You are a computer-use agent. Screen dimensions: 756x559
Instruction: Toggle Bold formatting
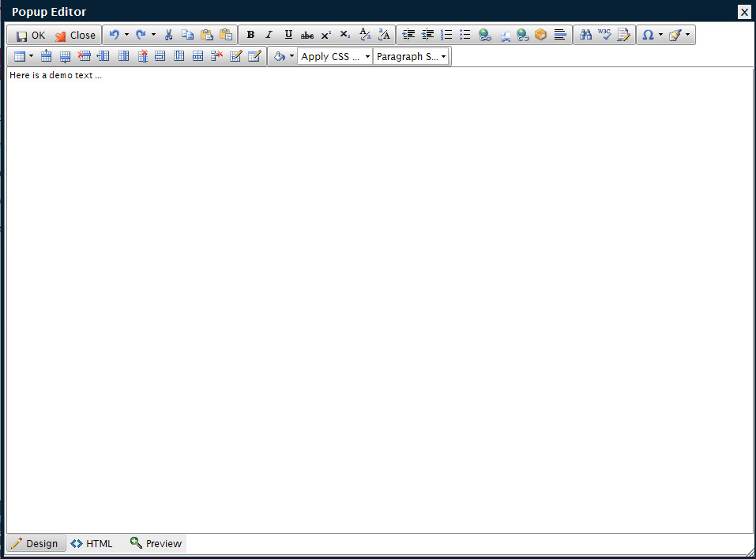point(250,35)
